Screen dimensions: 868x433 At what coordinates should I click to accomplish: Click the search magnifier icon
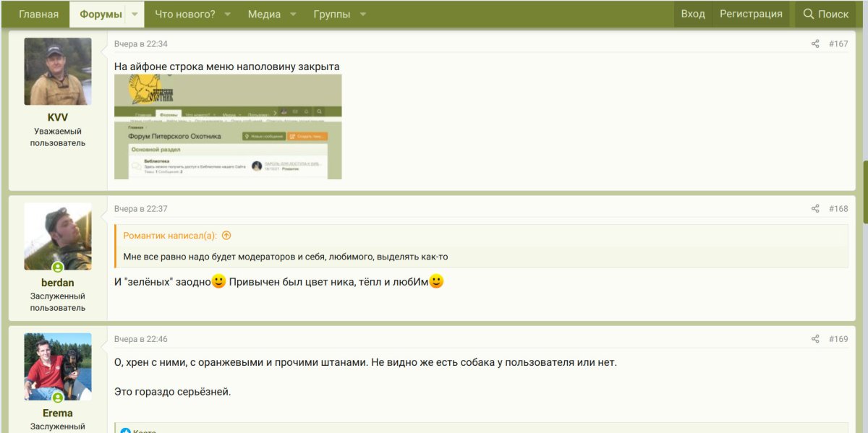(x=809, y=14)
